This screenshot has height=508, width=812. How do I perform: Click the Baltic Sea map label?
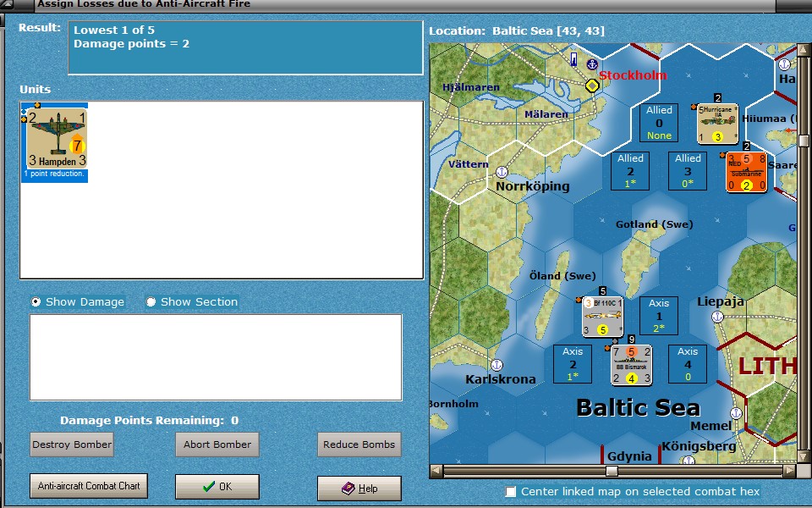638,407
